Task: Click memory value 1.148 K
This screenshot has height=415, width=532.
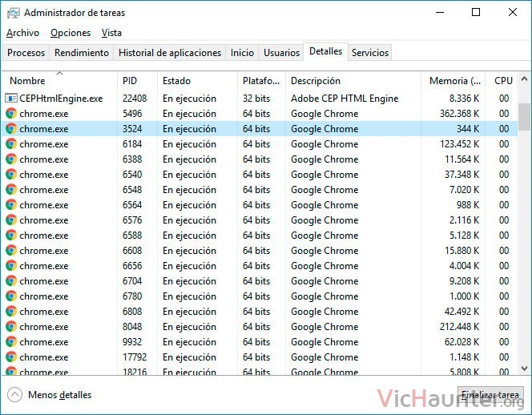Action: point(465,357)
